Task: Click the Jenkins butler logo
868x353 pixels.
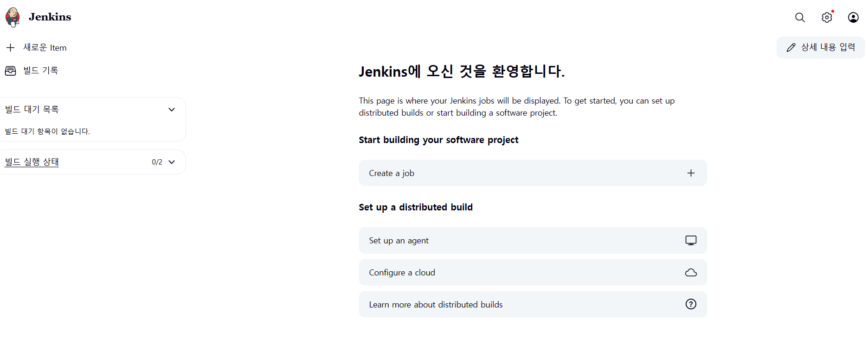Action: click(13, 17)
